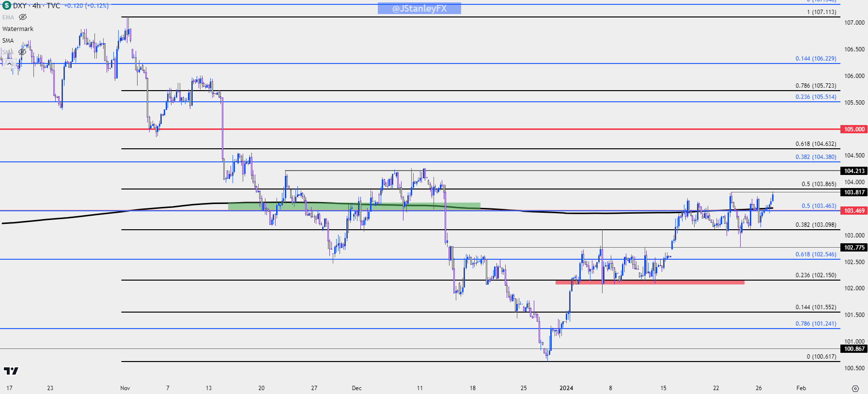Select the visible SMA indicator label
Image resolution: width=868 pixels, height=394 pixels.
click(x=8, y=41)
